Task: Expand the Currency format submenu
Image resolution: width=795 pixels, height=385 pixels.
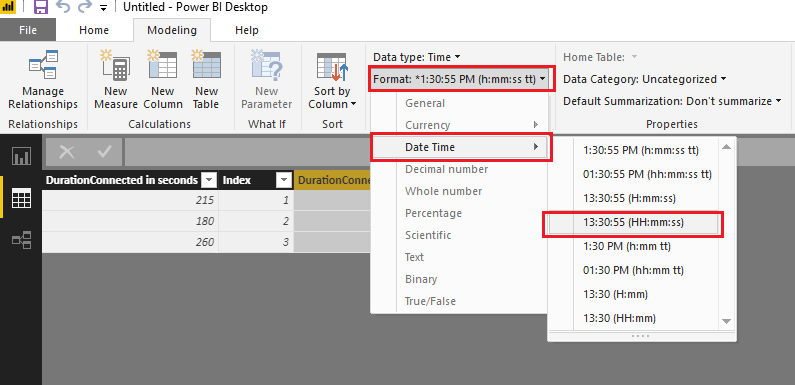Action: click(x=459, y=125)
